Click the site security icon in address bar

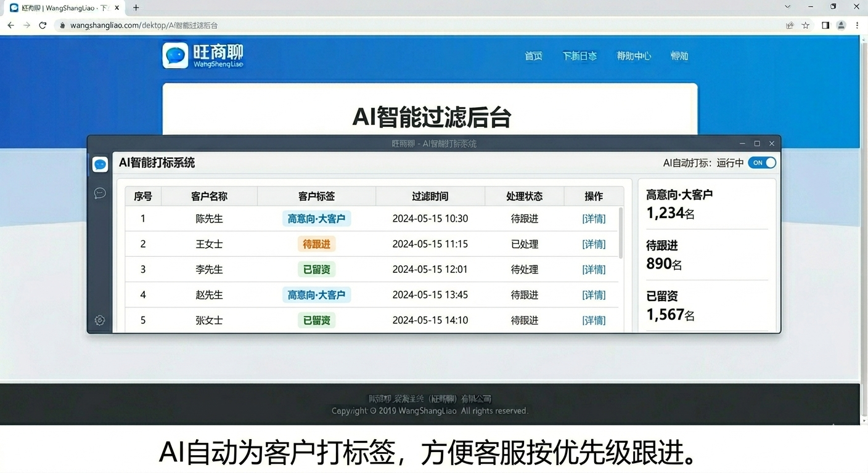(62, 25)
